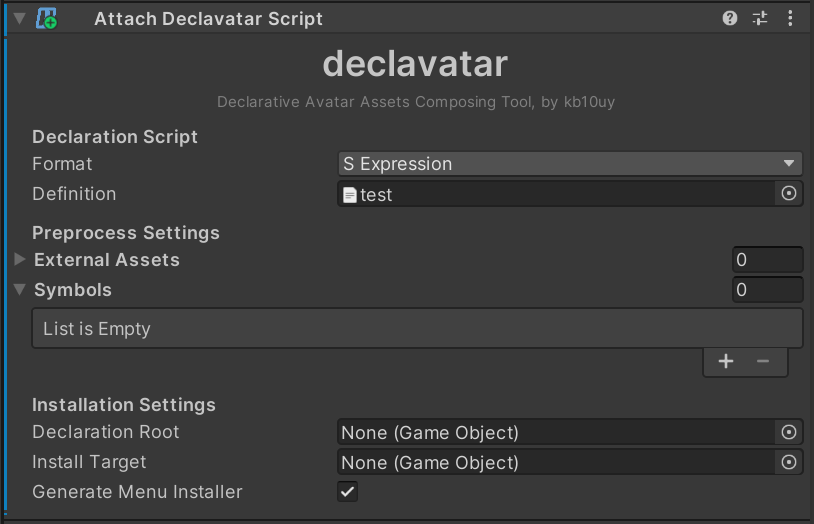Open component presets icon
This screenshot has width=814, height=524.
click(760, 18)
